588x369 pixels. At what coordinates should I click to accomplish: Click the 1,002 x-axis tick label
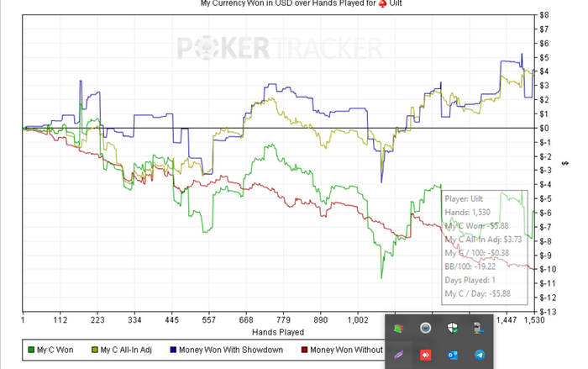358,320
